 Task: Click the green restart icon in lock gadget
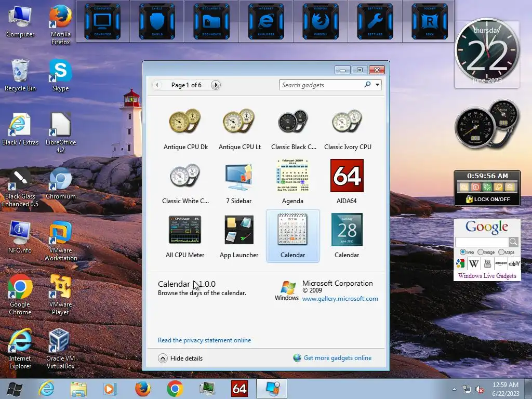[487, 187]
